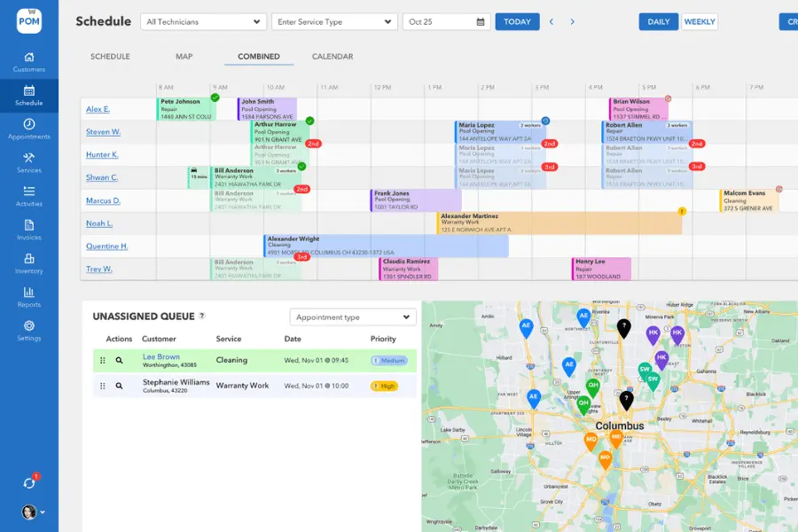Image resolution: width=798 pixels, height=532 pixels.
Task: Open Inventory in the sidebar
Action: click(x=29, y=263)
